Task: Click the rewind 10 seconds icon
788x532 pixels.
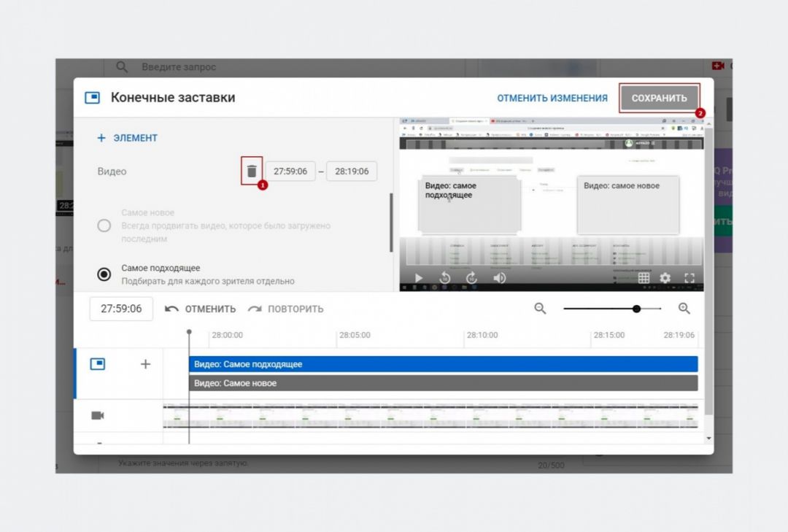Action: (445, 278)
